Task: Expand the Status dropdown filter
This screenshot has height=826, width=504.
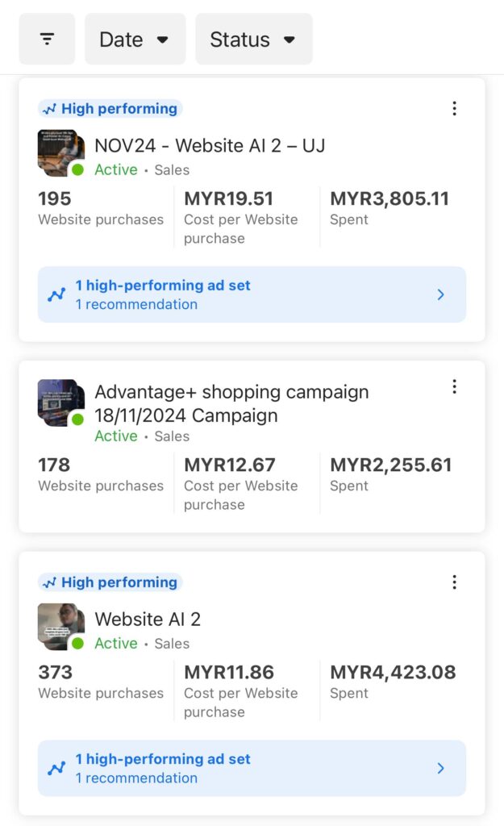Action: pos(253,40)
